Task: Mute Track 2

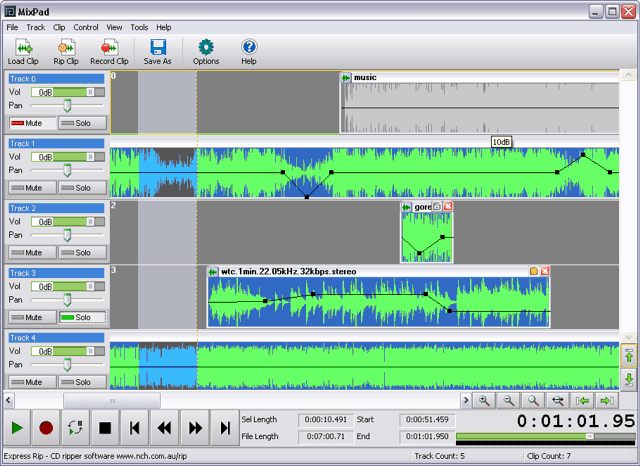Action: [x=32, y=253]
